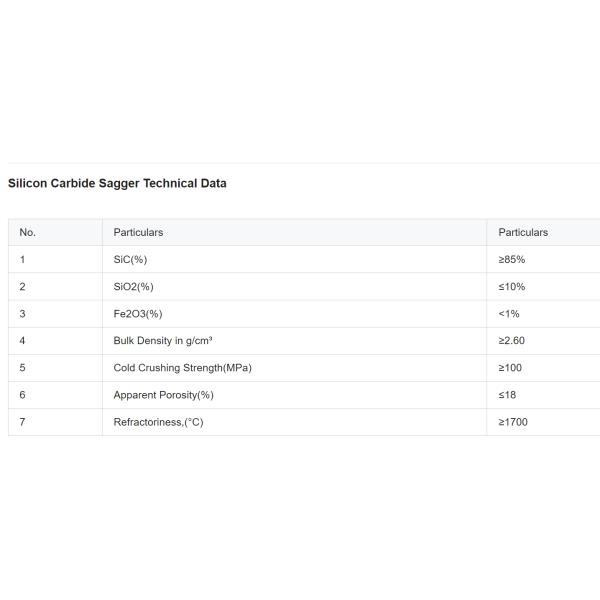This screenshot has height=600, width=600.
Task: Select the Fe2O3(%) cell
Action: [138, 313]
